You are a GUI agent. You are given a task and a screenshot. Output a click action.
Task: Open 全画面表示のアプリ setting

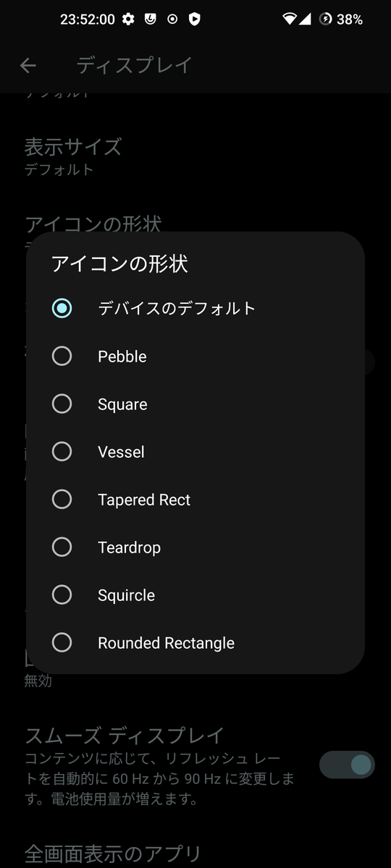point(195,854)
